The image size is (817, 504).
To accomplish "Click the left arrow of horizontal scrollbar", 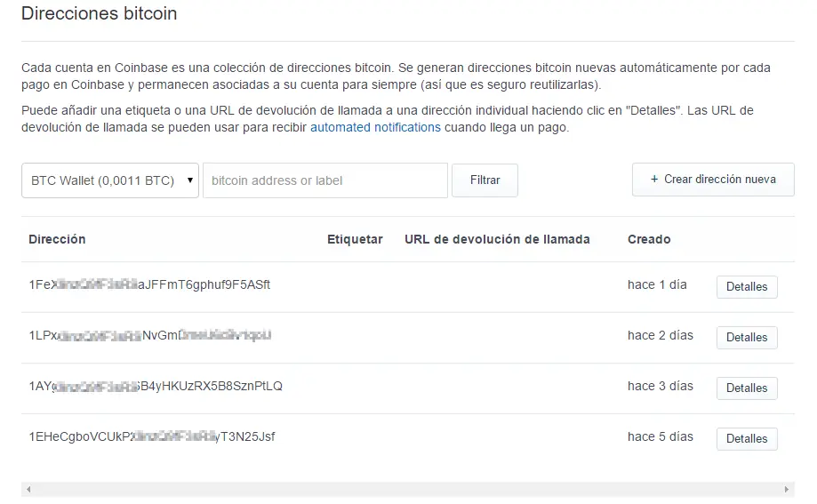I will pyautogui.click(x=28, y=490).
